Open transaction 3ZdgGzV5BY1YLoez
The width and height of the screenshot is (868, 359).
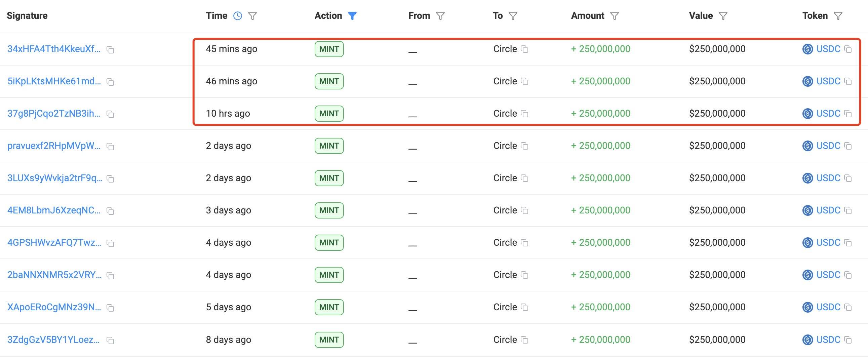point(53,340)
